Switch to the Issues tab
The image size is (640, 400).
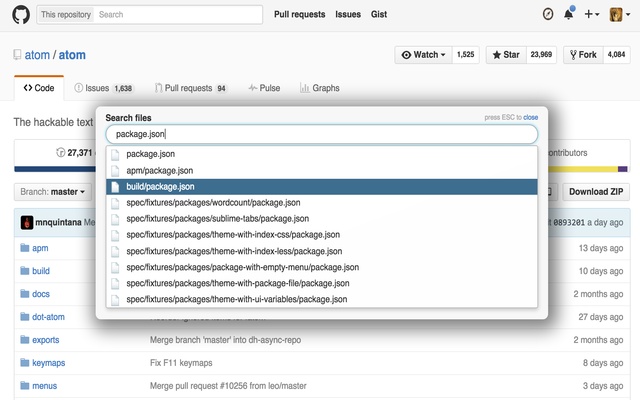pos(104,88)
